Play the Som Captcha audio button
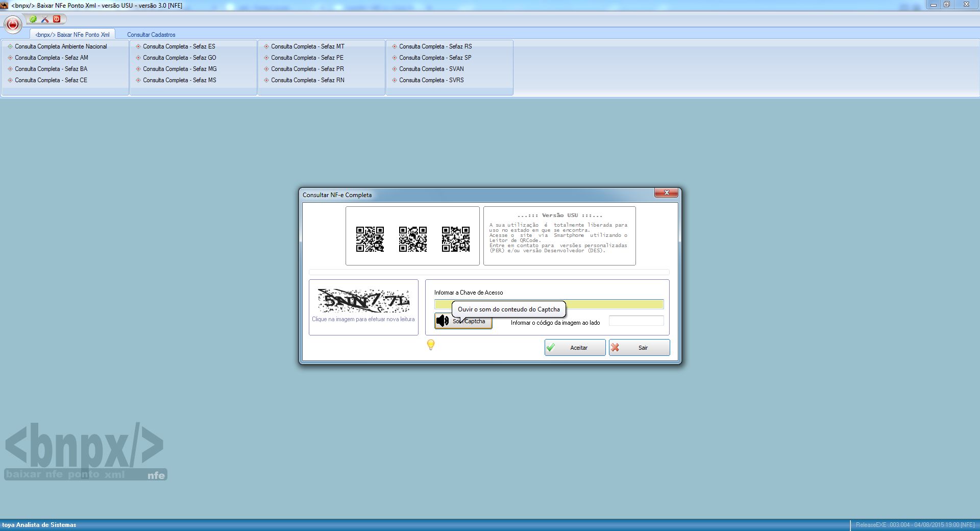Viewport: 980px width, 531px height. (463, 321)
